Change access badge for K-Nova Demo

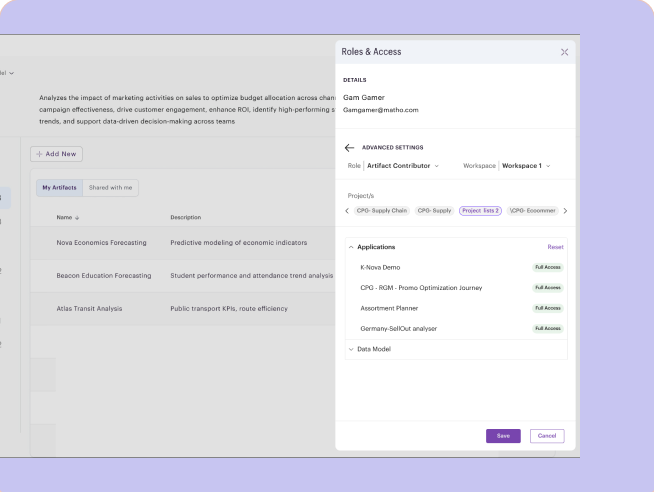548,267
